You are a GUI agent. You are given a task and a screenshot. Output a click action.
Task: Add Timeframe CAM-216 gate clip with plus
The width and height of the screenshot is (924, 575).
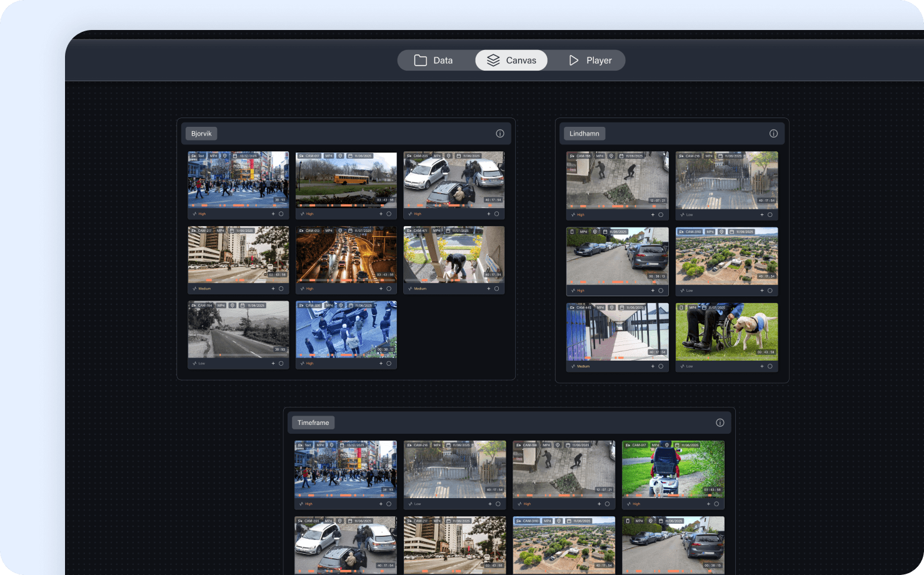pyautogui.click(x=490, y=504)
